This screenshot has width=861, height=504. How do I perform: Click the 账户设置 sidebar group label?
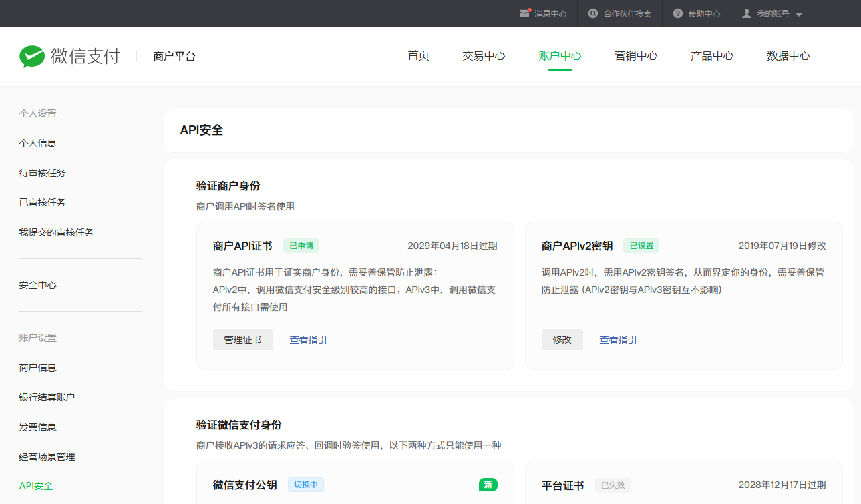[38, 338]
